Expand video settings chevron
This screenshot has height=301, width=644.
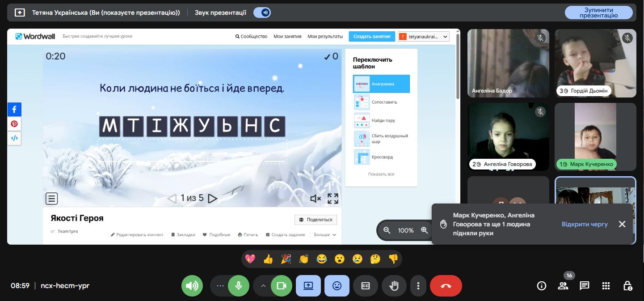[263, 286]
